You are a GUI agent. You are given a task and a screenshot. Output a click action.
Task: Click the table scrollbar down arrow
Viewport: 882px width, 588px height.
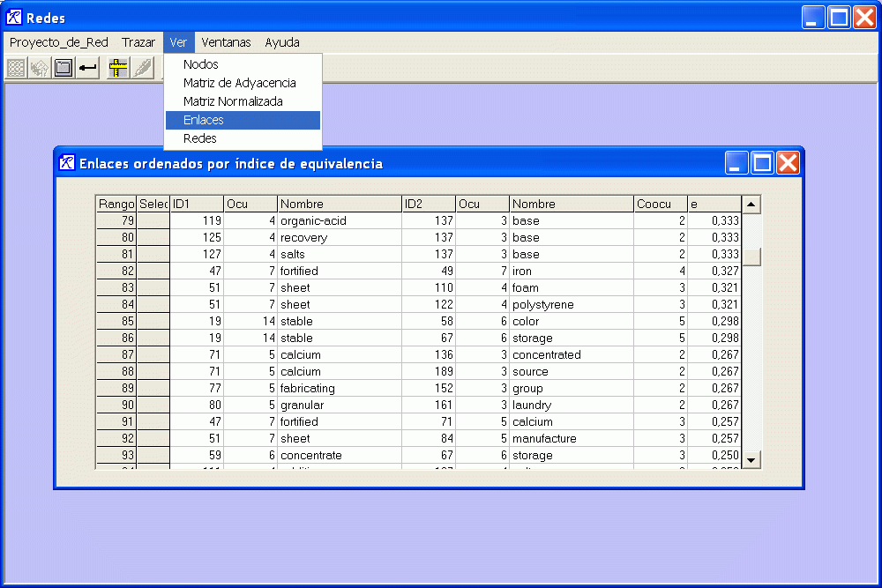[x=751, y=459]
